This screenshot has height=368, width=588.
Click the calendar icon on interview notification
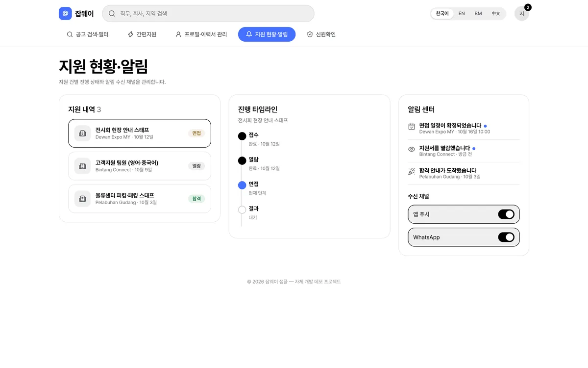[x=412, y=127]
